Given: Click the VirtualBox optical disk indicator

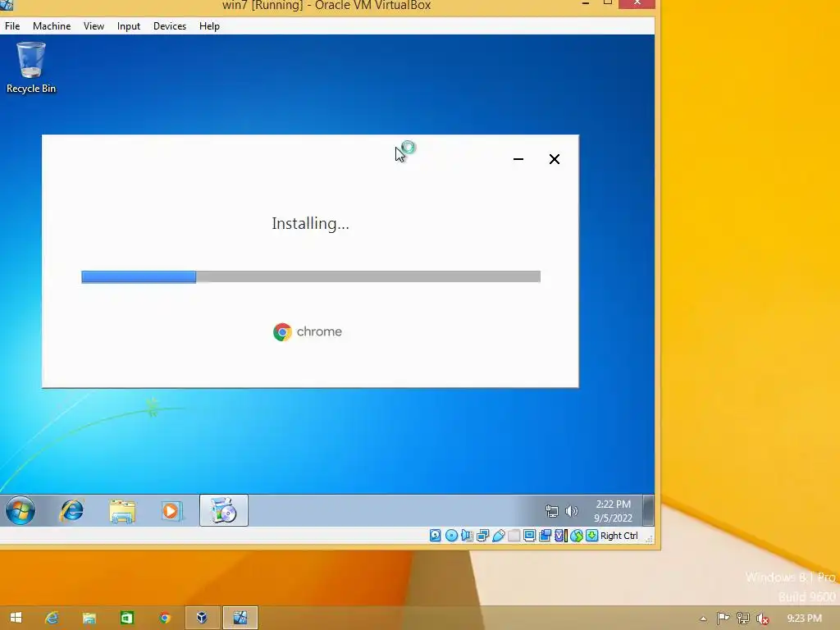Looking at the screenshot, I should [x=451, y=535].
